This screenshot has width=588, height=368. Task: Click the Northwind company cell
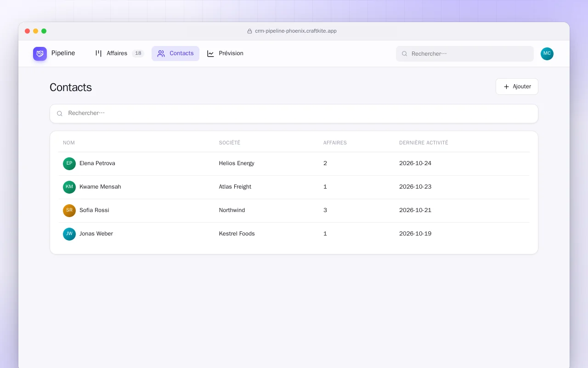[x=232, y=210]
